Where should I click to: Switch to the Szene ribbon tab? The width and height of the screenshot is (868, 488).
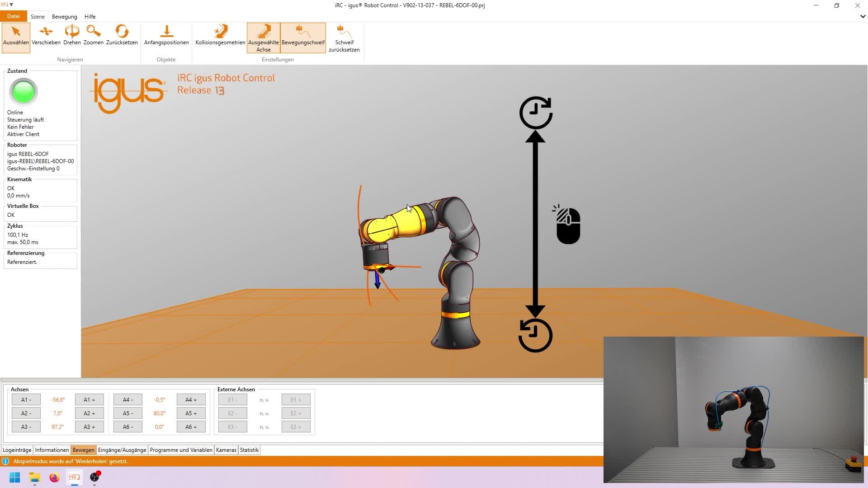coord(38,16)
